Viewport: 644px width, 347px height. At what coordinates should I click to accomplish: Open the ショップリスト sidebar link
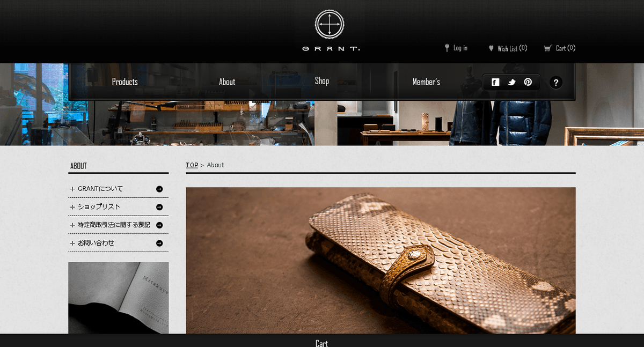(x=99, y=207)
